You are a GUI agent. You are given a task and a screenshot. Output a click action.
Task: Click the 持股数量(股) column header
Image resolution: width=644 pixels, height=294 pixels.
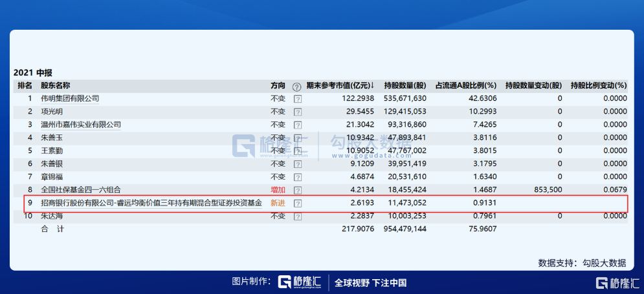405,86
